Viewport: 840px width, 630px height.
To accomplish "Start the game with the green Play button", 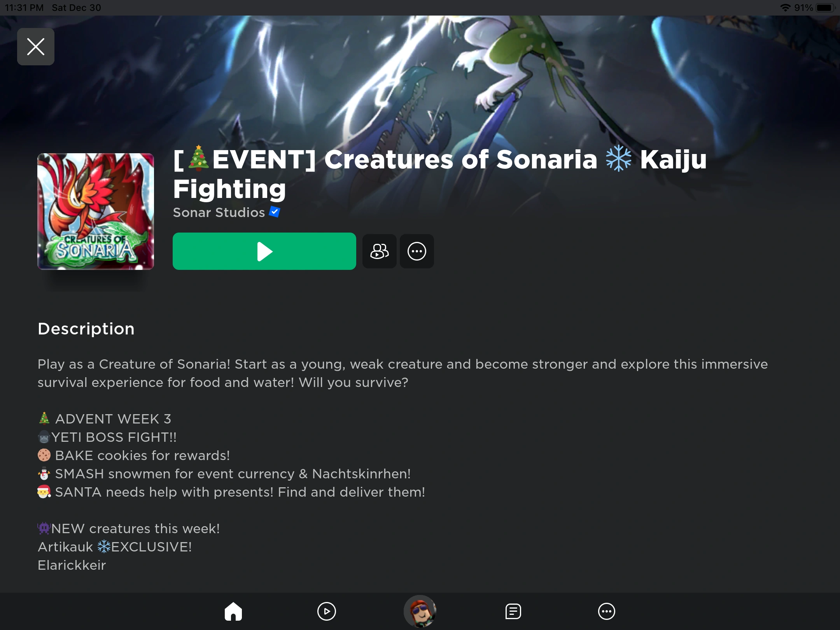I will click(264, 251).
